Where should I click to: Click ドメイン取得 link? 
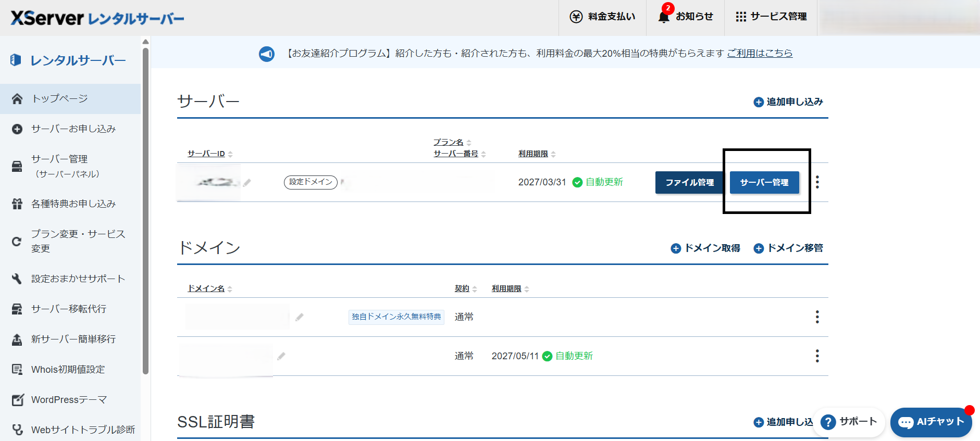705,248
